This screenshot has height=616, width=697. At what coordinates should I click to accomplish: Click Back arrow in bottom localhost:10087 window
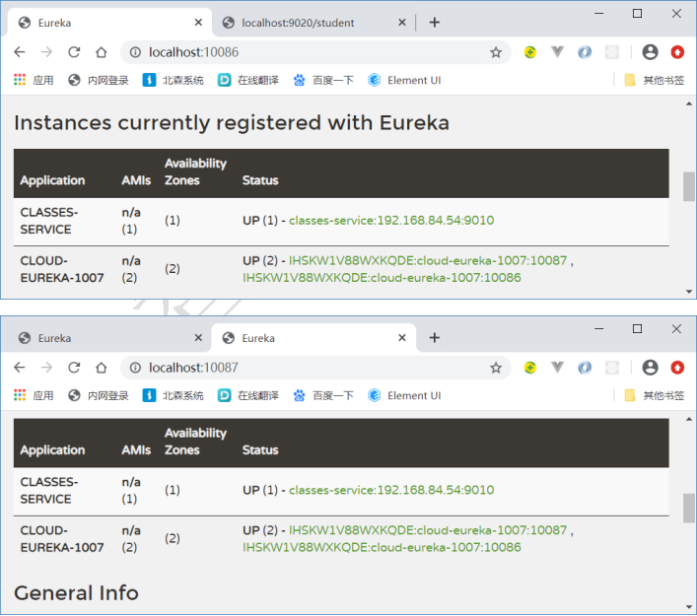(x=20, y=368)
